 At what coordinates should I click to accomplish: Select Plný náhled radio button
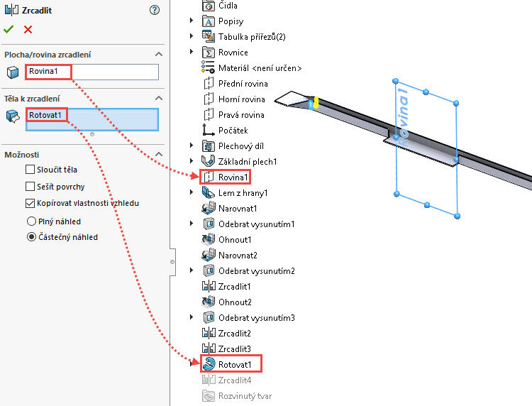click(31, 221)
